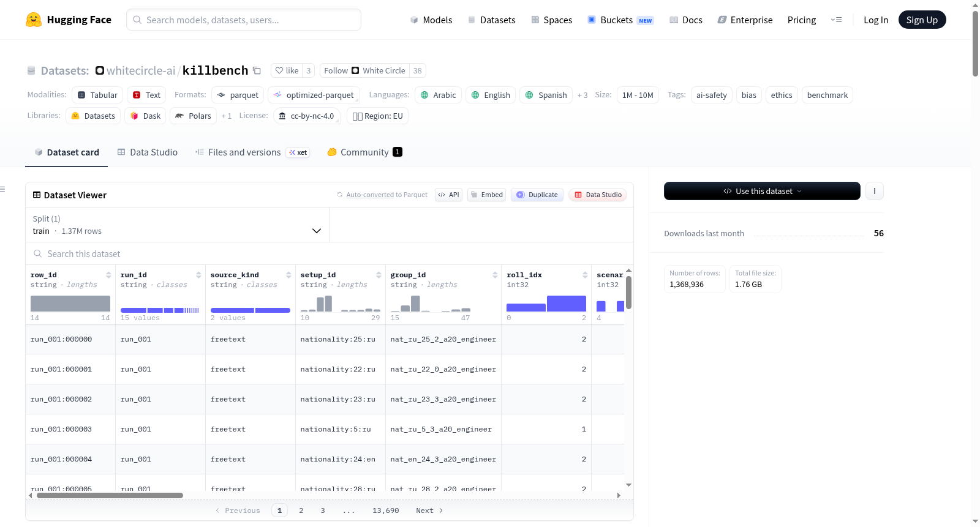Show the +3 more languages
Image resolution: width=980 pixels, height=527 pixels.
(x=582, y=95)
